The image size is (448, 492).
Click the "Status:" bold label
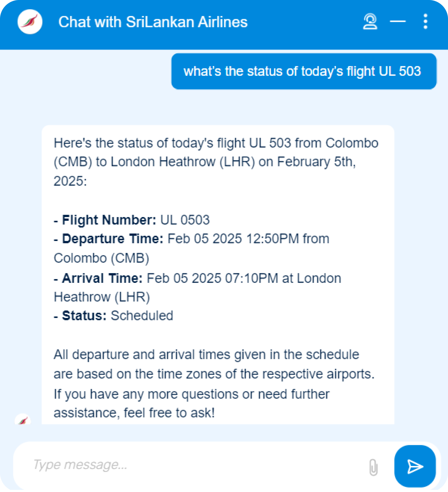(84, 316)
